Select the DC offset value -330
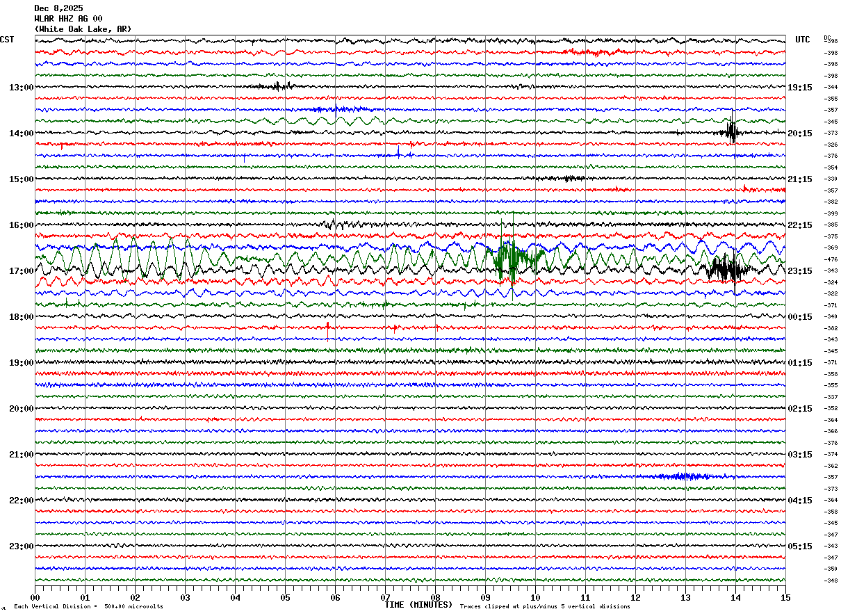Screen dimensions: 841x616 coord(831,179)
